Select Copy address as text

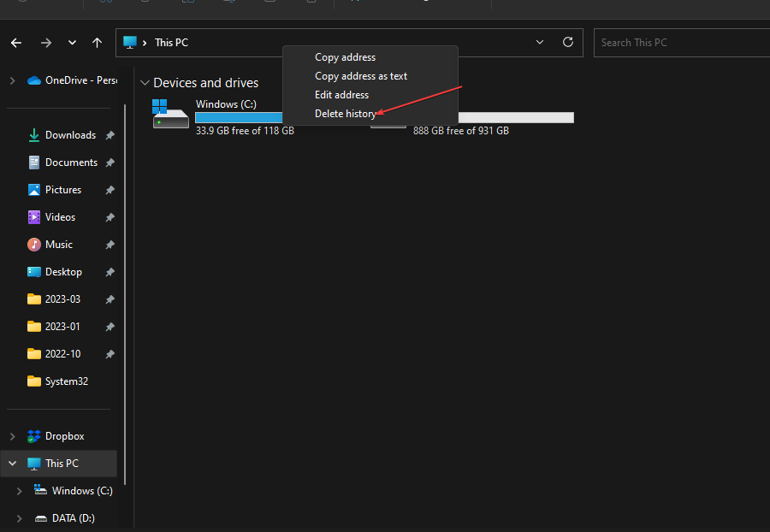point(360,76)
